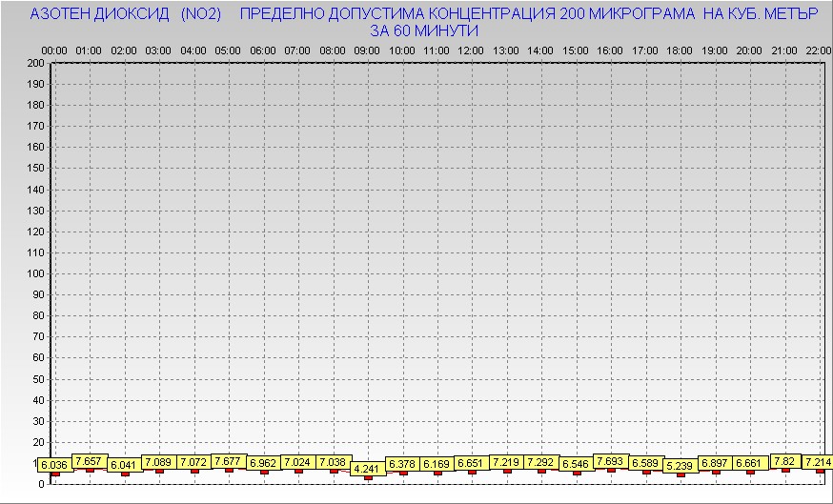833x504 pixels.
Task: Click the 6.661 data label
Action: coord(749,463)
